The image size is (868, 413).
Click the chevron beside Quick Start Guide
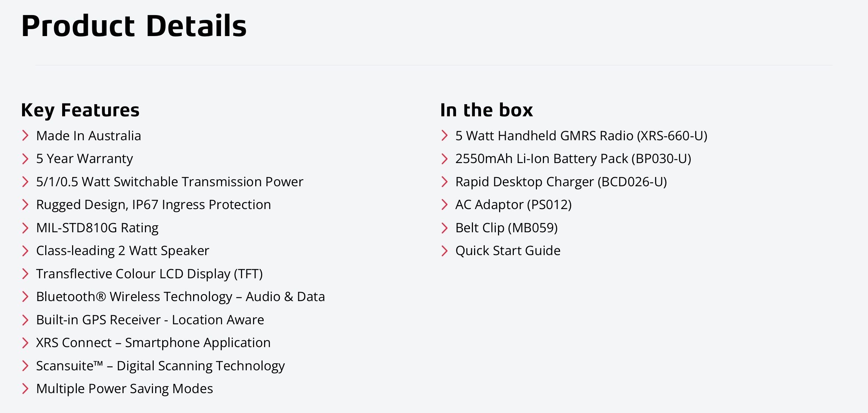[445, 251]
